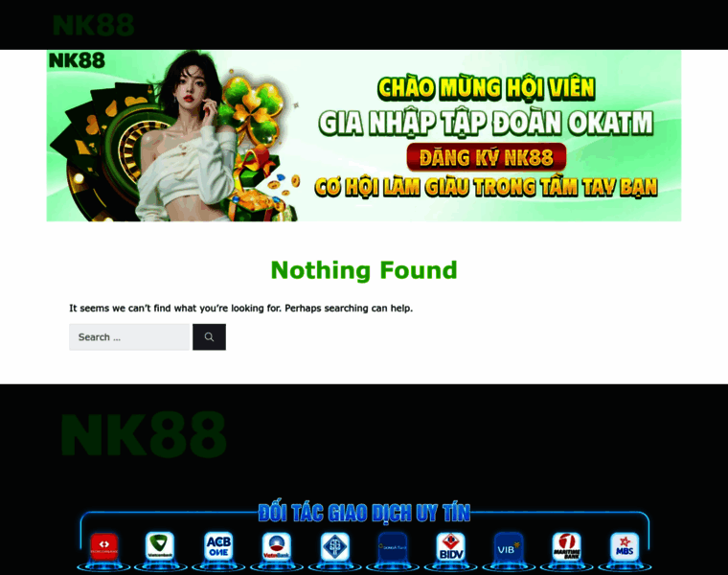Select the MBS icon

[625, 546]
